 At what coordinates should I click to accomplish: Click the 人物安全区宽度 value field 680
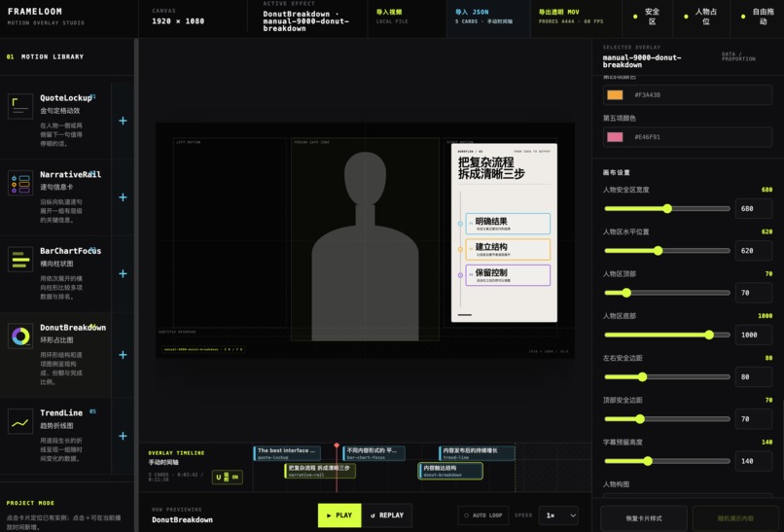click(x=754, y=208)
